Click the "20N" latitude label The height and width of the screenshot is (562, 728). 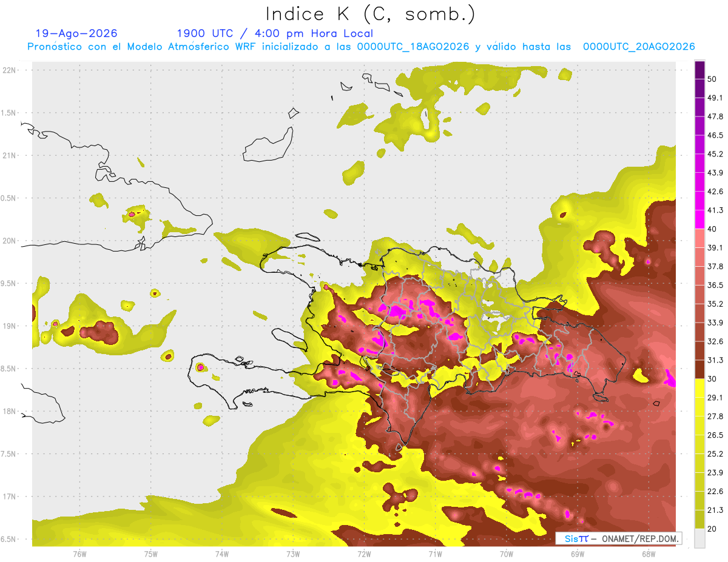pyautogui.click(x=10, y=241)
